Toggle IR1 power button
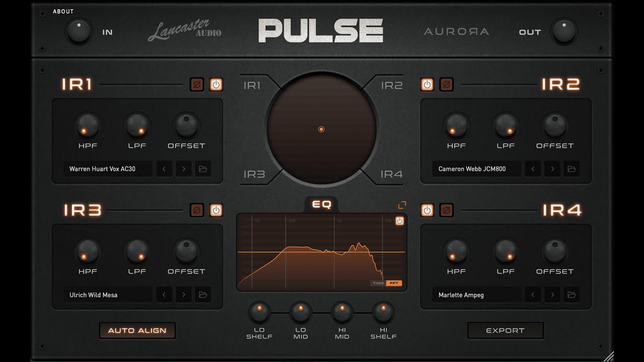Viewport: 644px width, 362px height. click(216, 84)
